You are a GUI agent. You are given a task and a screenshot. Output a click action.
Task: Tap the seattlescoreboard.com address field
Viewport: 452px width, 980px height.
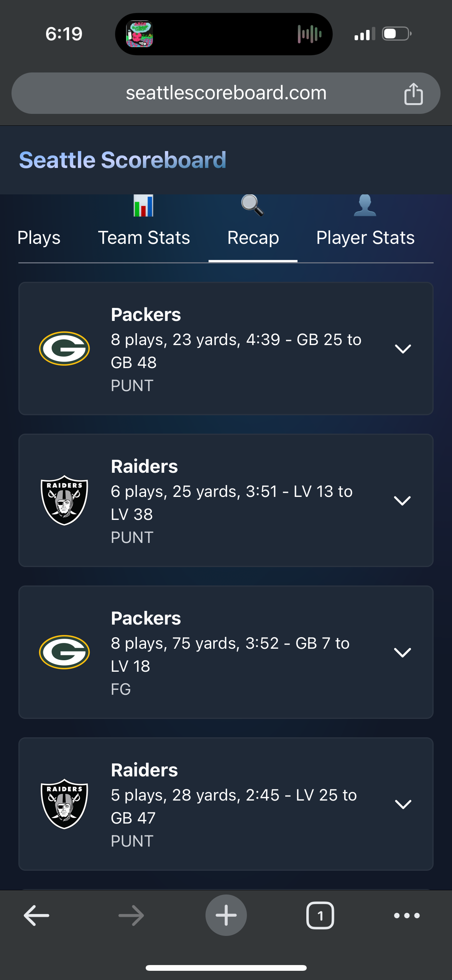pos(226,93)
